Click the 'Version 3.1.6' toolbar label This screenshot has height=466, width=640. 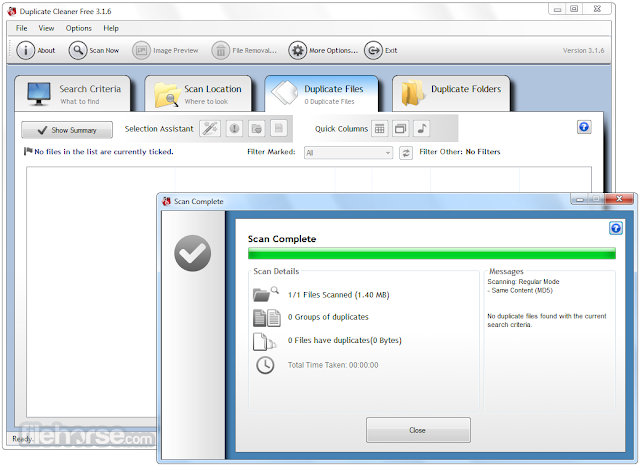[x=584, y=51]
